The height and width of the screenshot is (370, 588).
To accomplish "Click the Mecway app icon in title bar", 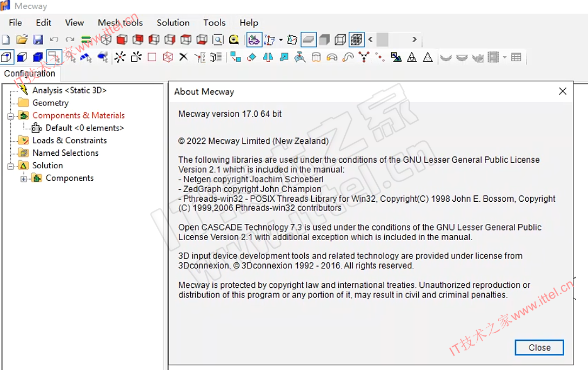I will (x=5, y=5).
